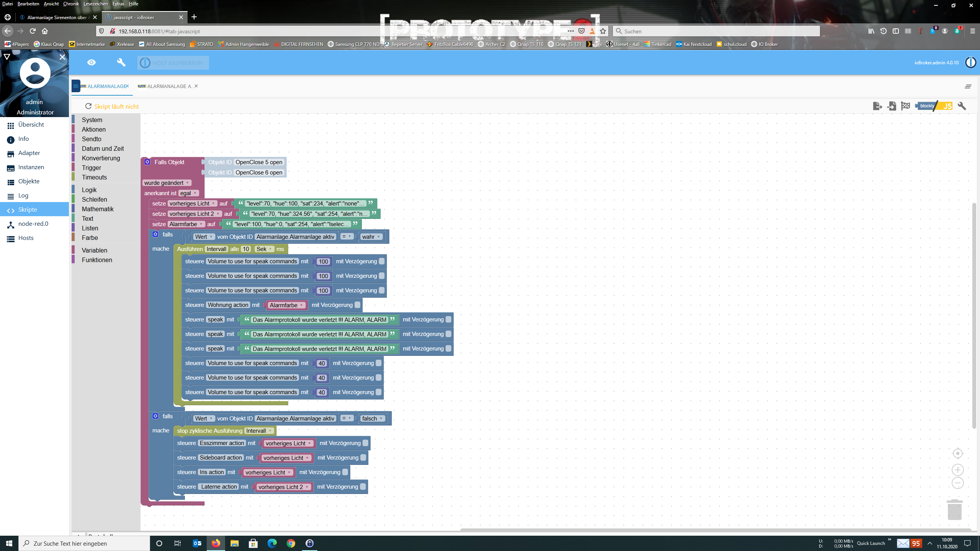This screenshot has height=551, width=980.
Task: Open the 'egal' acknowledged dropdown
Action: tap(188, 193)
